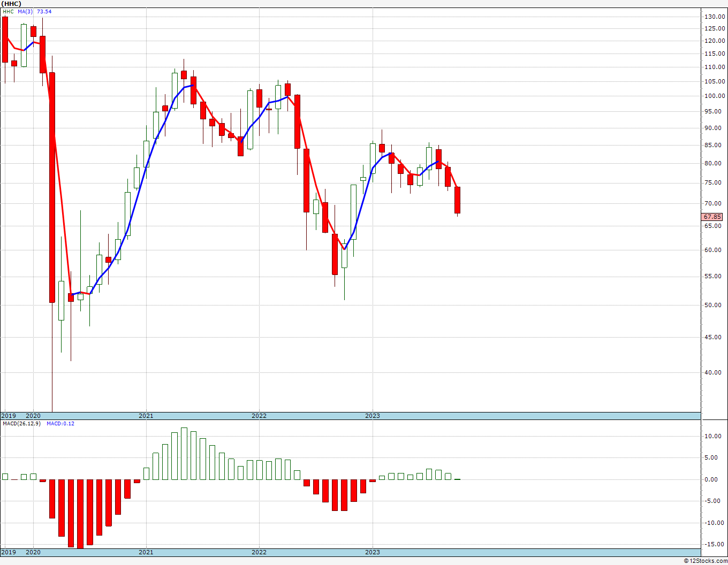Image resolution: width=728 pixels, height=565 pixels.
Task: Click 130.00 on the price axis
Action: [715, 17]
